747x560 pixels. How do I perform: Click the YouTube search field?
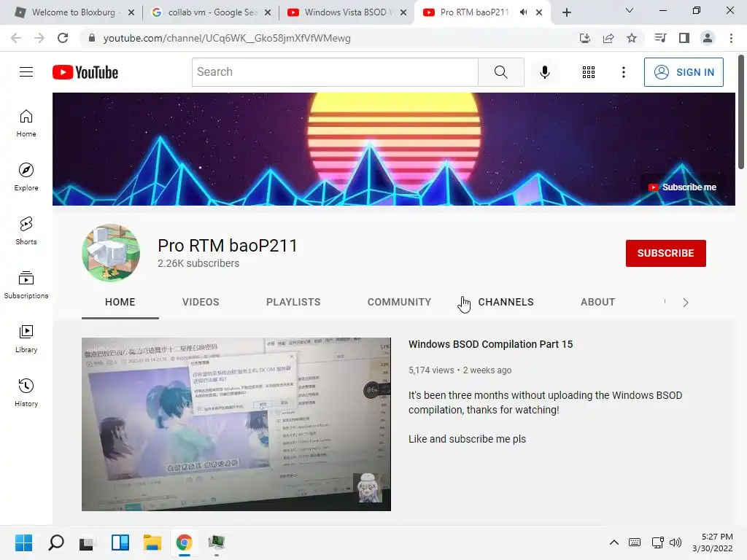coord(335,72)
